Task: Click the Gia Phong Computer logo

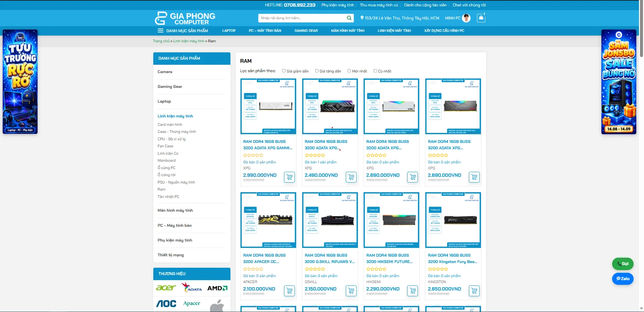Action: point(185,18)
